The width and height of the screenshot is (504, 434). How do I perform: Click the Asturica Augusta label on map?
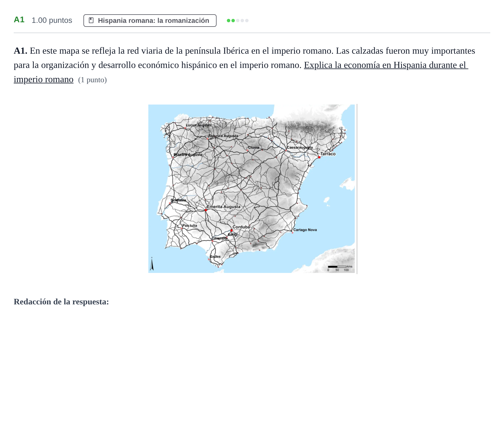tap(223, 136)
